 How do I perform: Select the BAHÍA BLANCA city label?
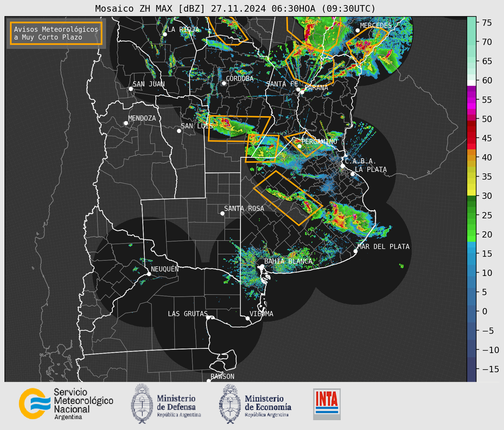tap(288, 261)
